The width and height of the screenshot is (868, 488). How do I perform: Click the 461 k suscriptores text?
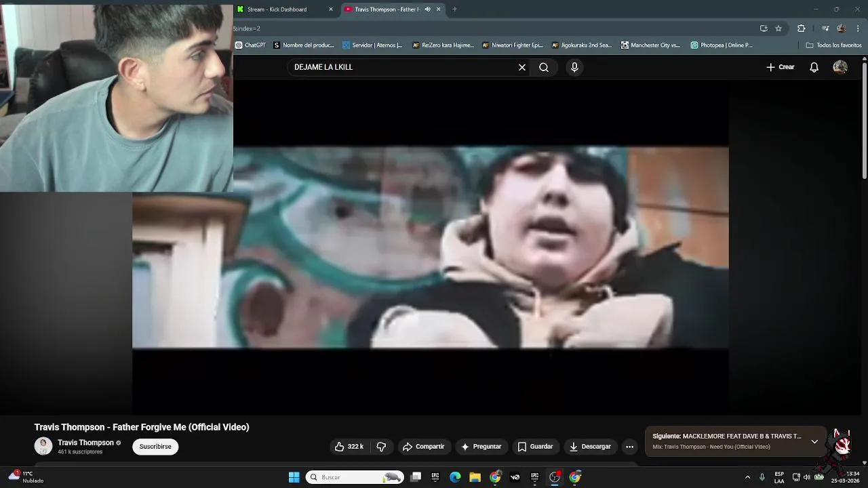80,452
